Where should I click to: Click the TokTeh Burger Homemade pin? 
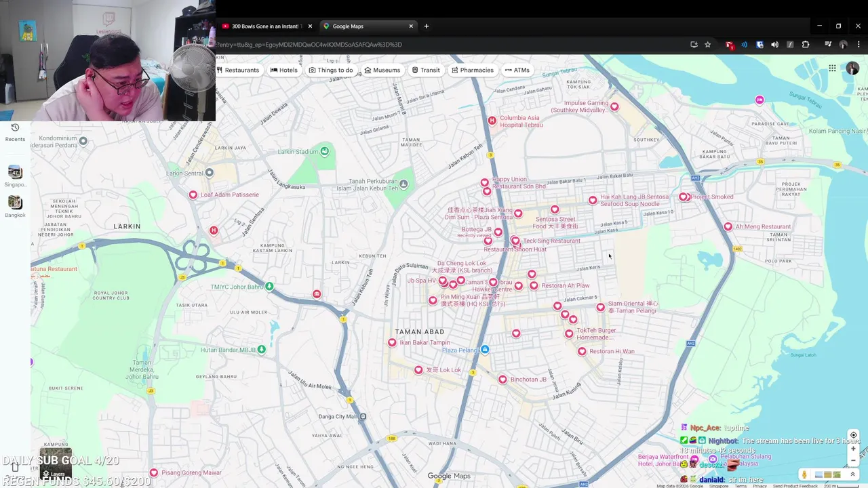[x=569, y=334]
